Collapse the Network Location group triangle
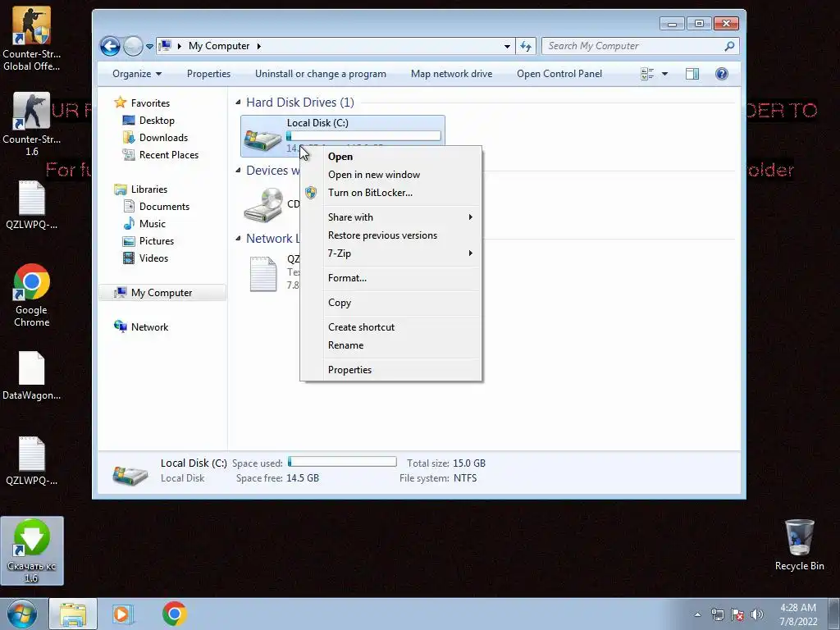This screenshot has width=840, height=630. (238, 239)
